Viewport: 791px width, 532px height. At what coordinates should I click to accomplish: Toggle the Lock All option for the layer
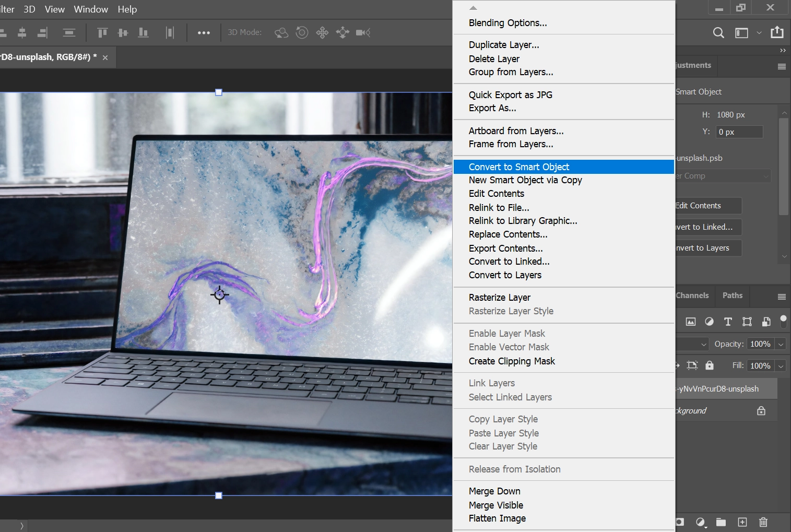point(709,365)
